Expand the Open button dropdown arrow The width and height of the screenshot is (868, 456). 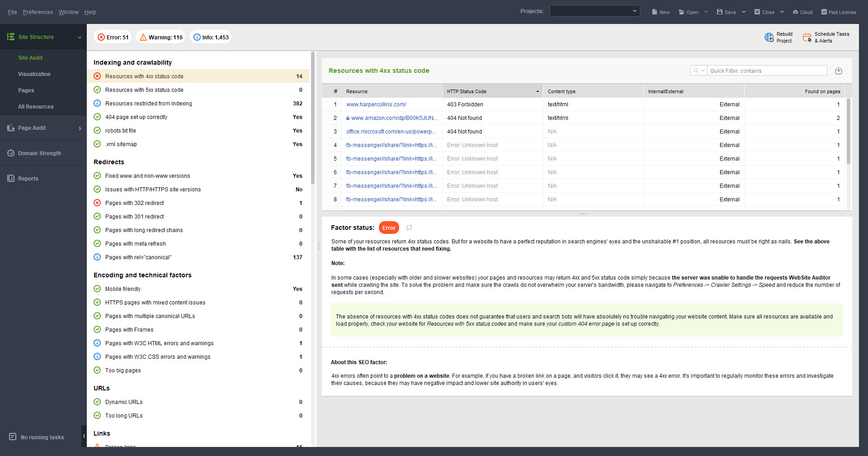pos(706,12)
